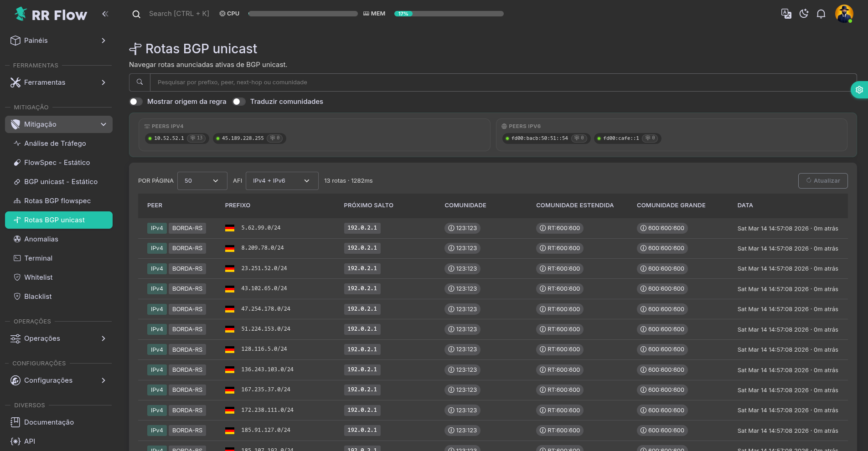Toggle 'Traduzir comunidades' switch
This screenshot has width=868, height=451.
(x=239, y=102)
